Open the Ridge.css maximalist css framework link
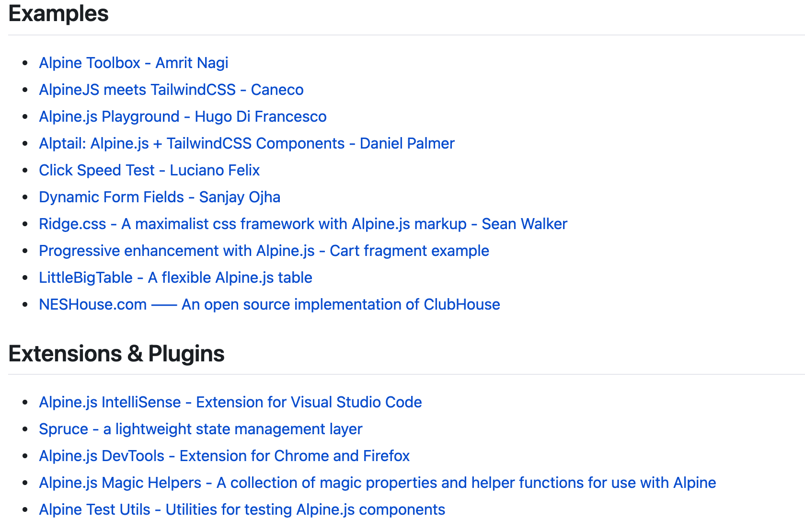The height and width of the screenshot is (532, 805). (x=303, y=224)
